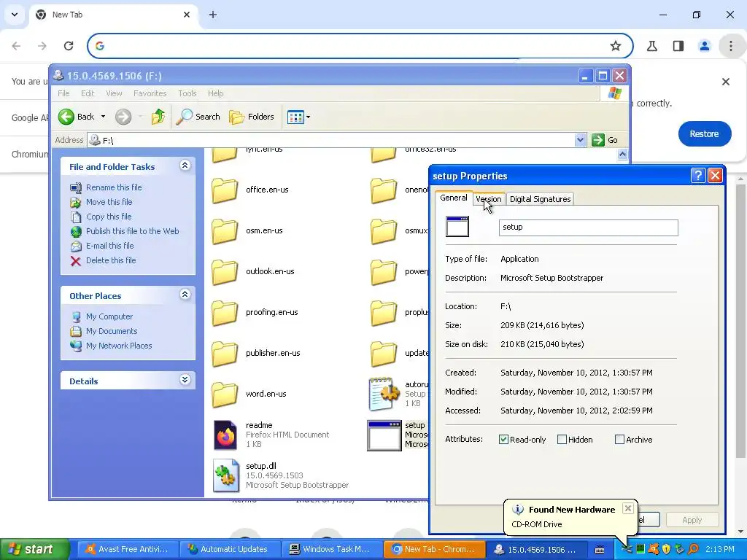Open Chrome Labs flask icon

point(651,46)
